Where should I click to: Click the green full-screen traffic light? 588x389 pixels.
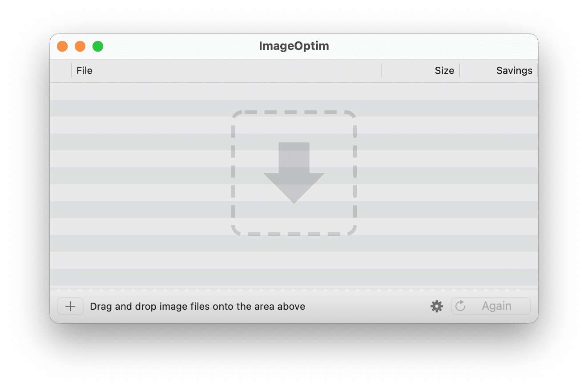pos(97,46)
